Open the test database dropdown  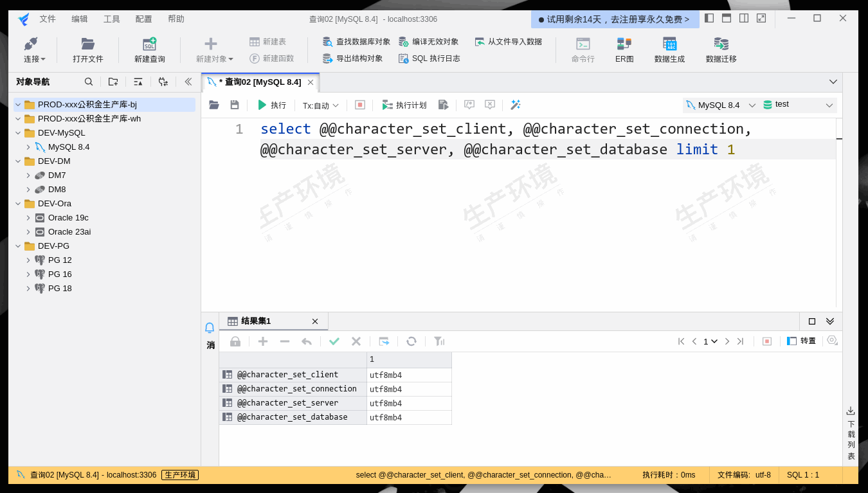[799, 105]
